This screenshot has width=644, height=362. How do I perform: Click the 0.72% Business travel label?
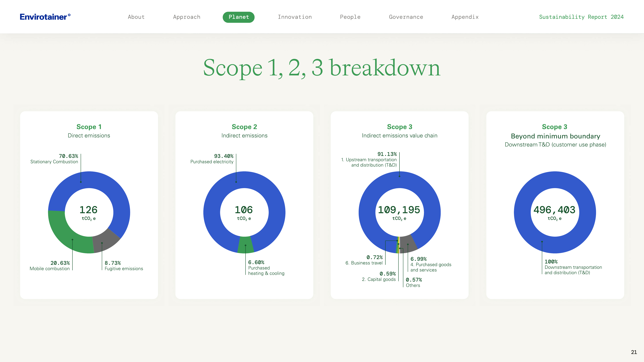pos(364,260)
